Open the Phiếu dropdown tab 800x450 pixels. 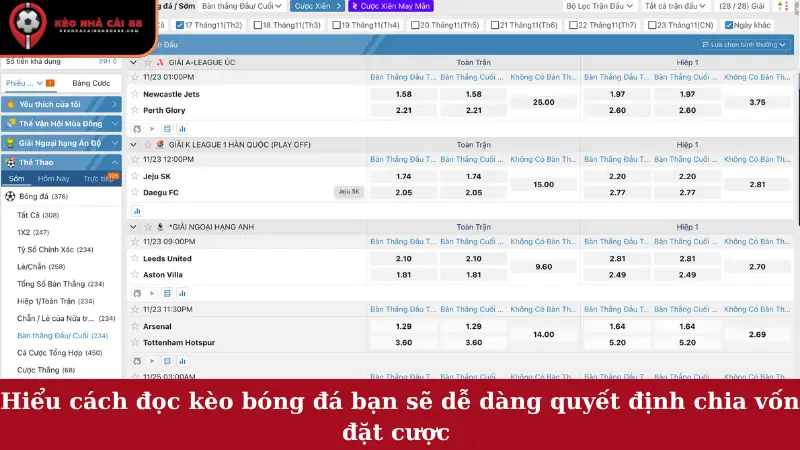(x=30, y=83)
